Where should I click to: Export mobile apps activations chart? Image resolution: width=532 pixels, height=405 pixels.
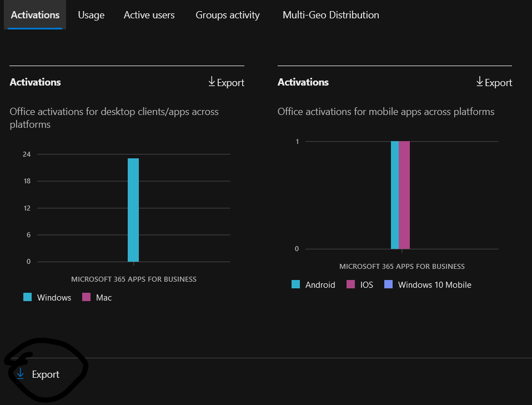click(494, 82)
